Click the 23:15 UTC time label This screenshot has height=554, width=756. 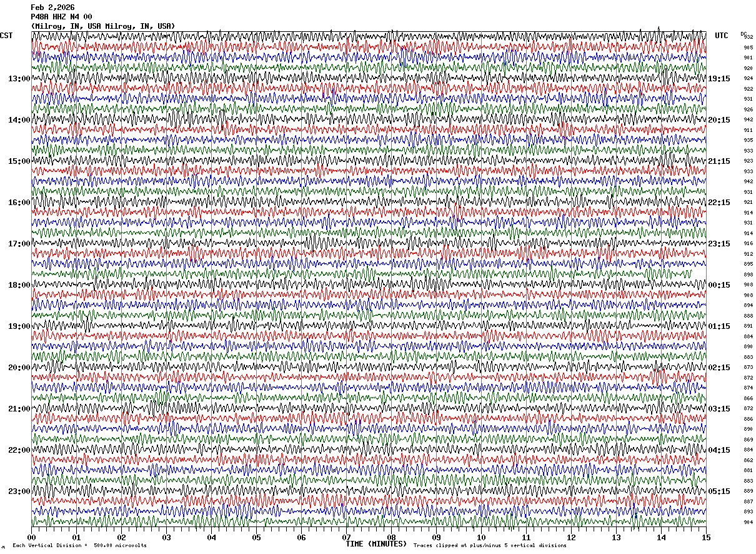tap(719, 244)
